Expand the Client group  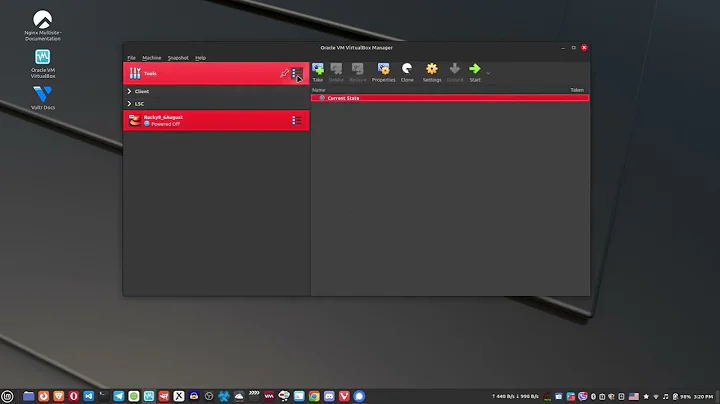tap(129, 91)
